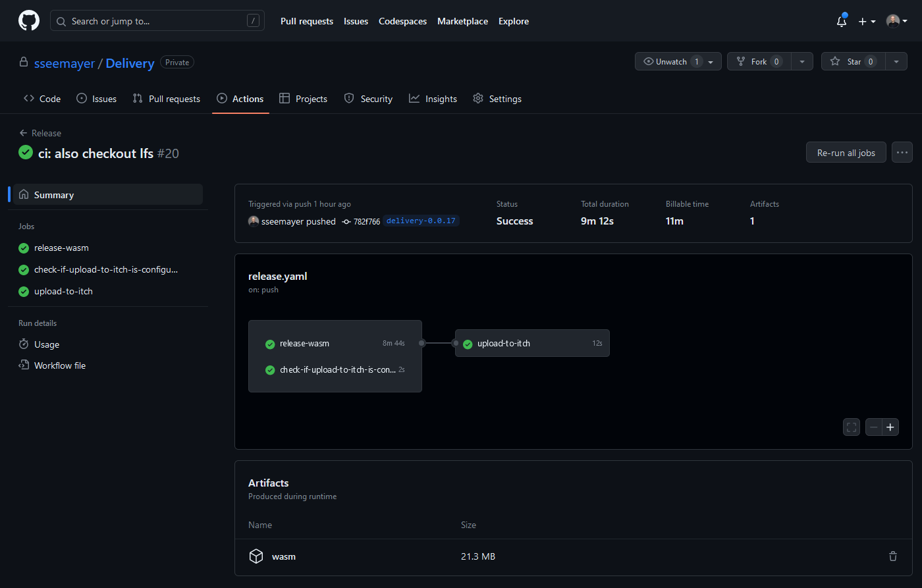This screenshot has height=588, width=922.
Task: Open Marketplace in top navigation
Action: point(462,21)
